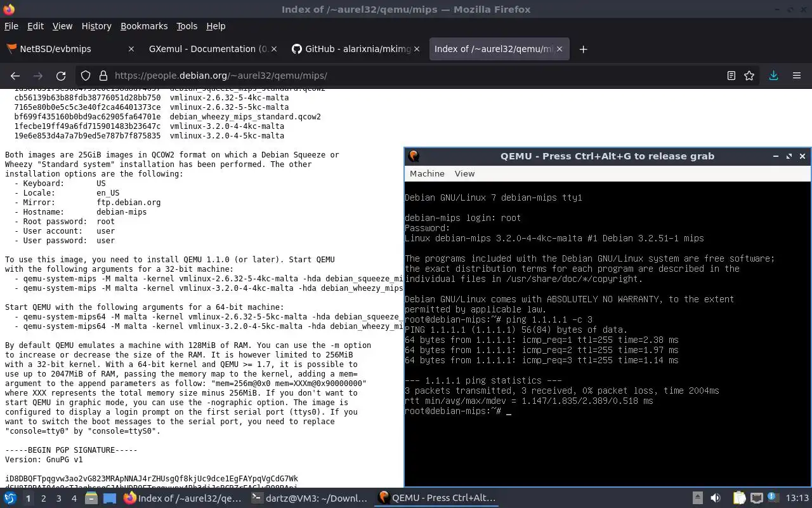Activate the dartz@VM3 terminal taskbar entry

(310, 498)
